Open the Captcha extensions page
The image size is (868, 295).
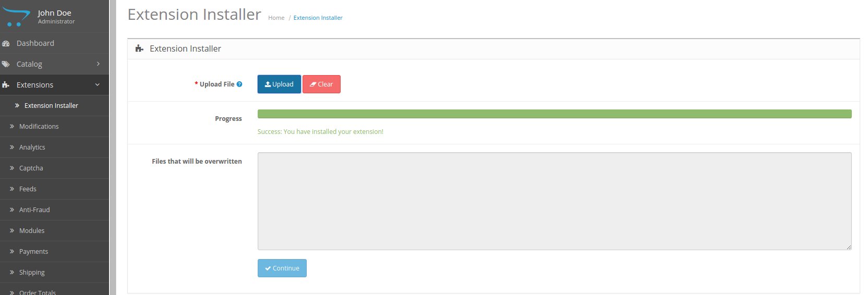coord(31,168)
